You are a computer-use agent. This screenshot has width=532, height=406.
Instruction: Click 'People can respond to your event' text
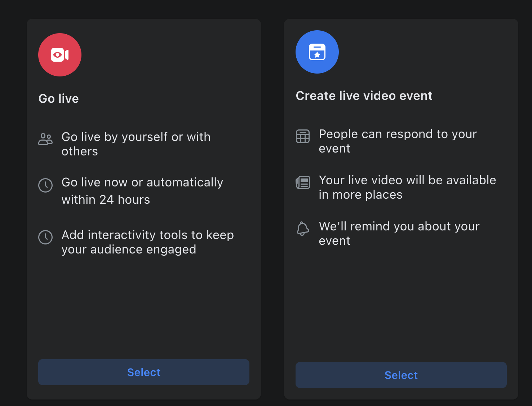(398, 141)
